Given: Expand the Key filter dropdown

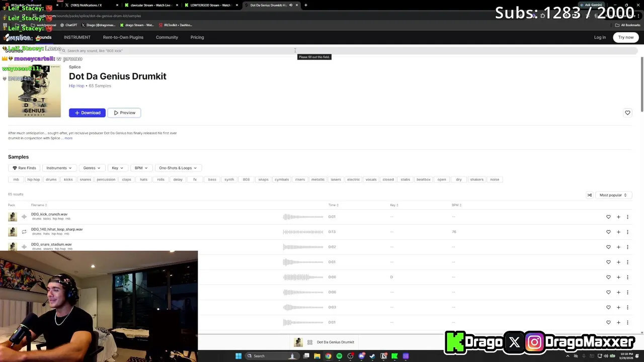Looking at the screenshot, I should point(117,168).
